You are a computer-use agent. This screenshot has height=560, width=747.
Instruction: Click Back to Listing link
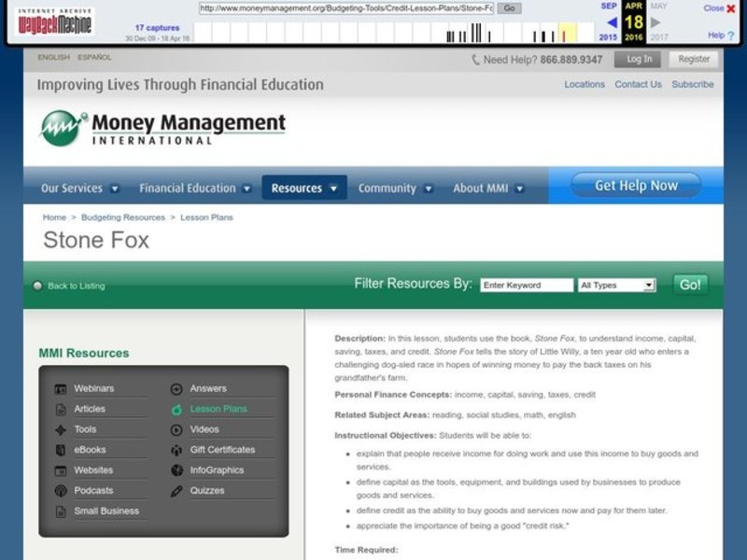tap(76, 287)
